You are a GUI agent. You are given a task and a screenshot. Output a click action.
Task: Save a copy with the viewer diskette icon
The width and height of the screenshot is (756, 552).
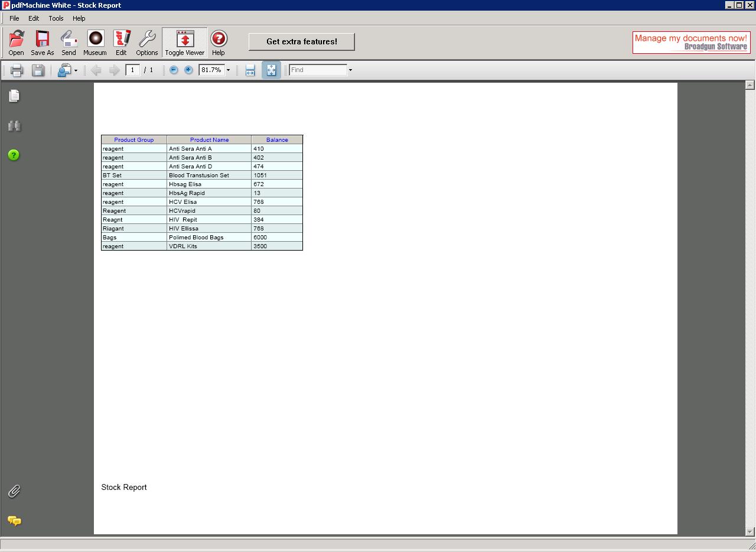coord(38,70)
